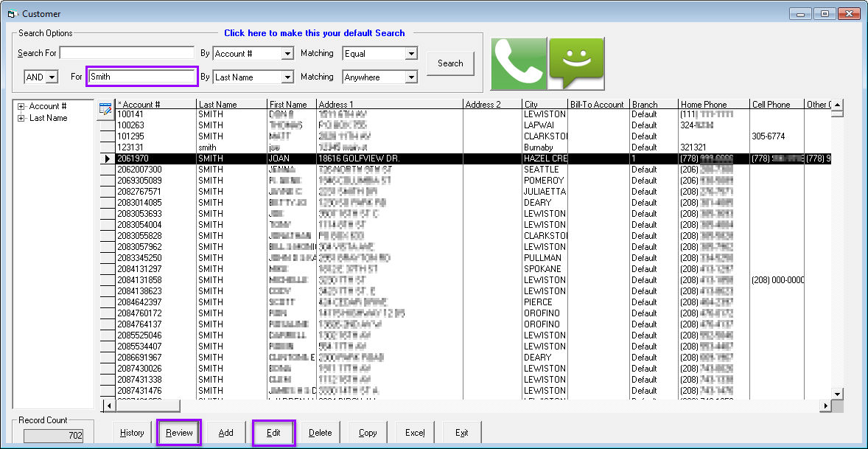Viewport: 868px width, 449px height.
Task: Click the make this your default Search link
Action: (x=315, y=33)
